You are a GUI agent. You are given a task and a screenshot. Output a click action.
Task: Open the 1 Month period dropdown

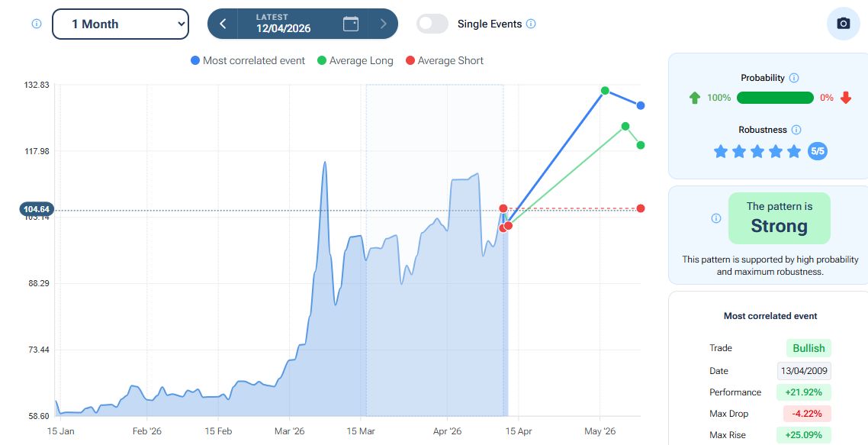tap(121, 24)
